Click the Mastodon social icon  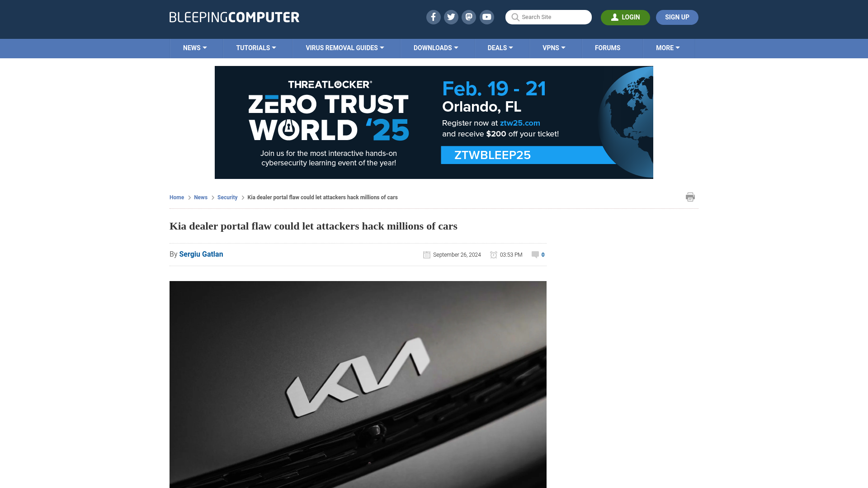pyautogui.click(x=469, y=17)
